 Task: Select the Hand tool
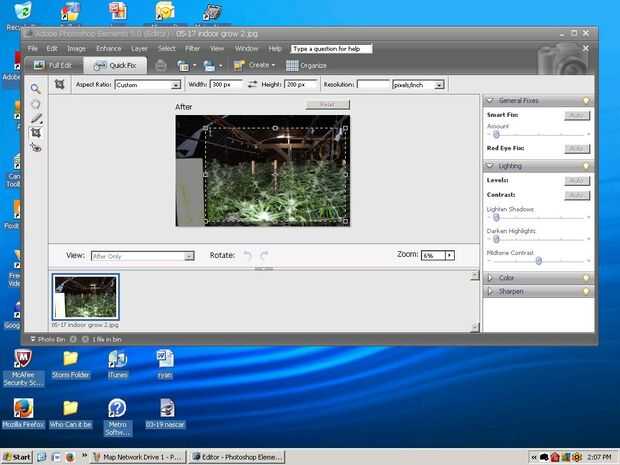click(36, 104)
